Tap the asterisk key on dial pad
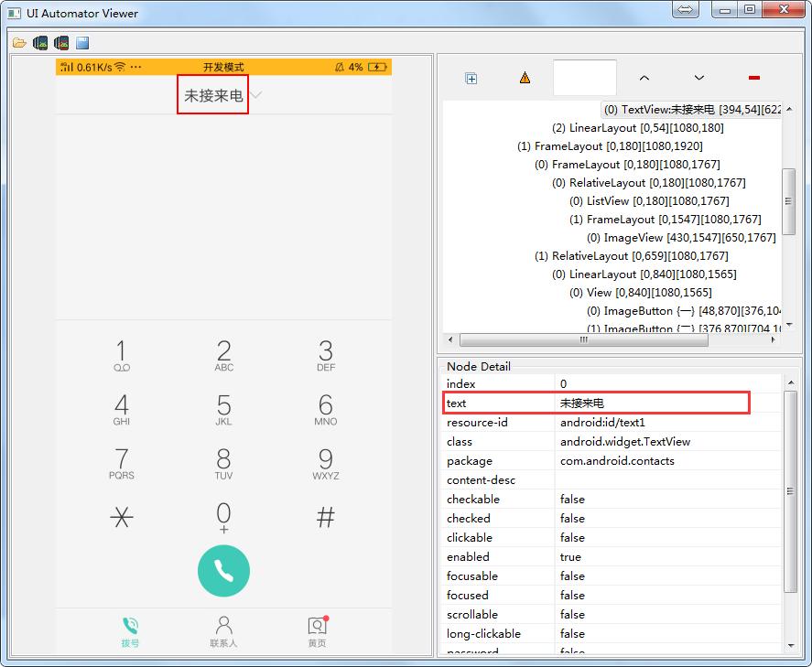The width and height of the screenshot is (812, 667). (122, 517)
